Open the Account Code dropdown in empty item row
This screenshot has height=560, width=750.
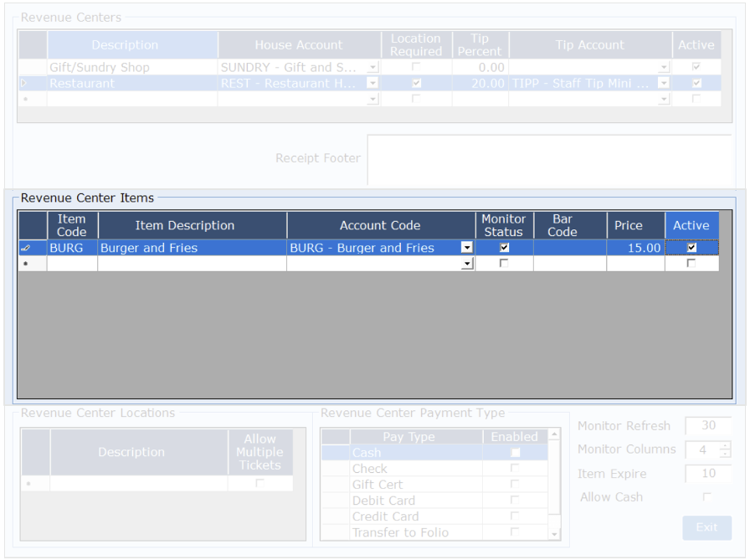pyautogui.click(x=467, y=264)
